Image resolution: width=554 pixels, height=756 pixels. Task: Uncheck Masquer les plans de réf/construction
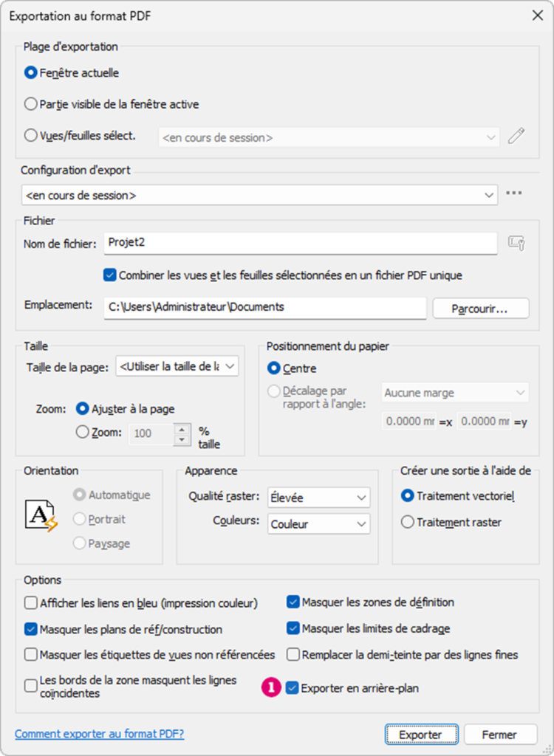[x=30, y=629]
